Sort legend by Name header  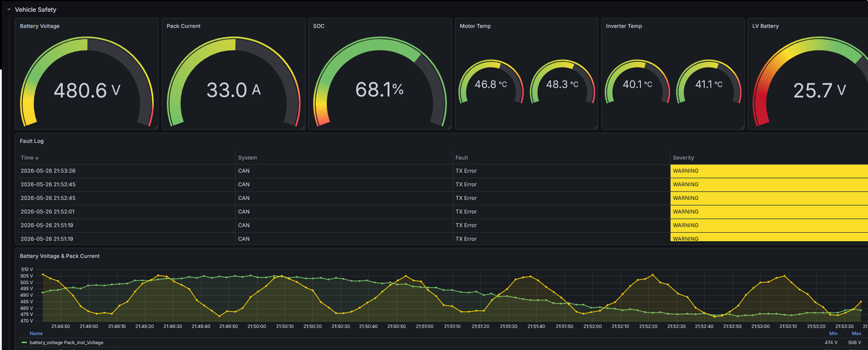(x=36, y=334)
